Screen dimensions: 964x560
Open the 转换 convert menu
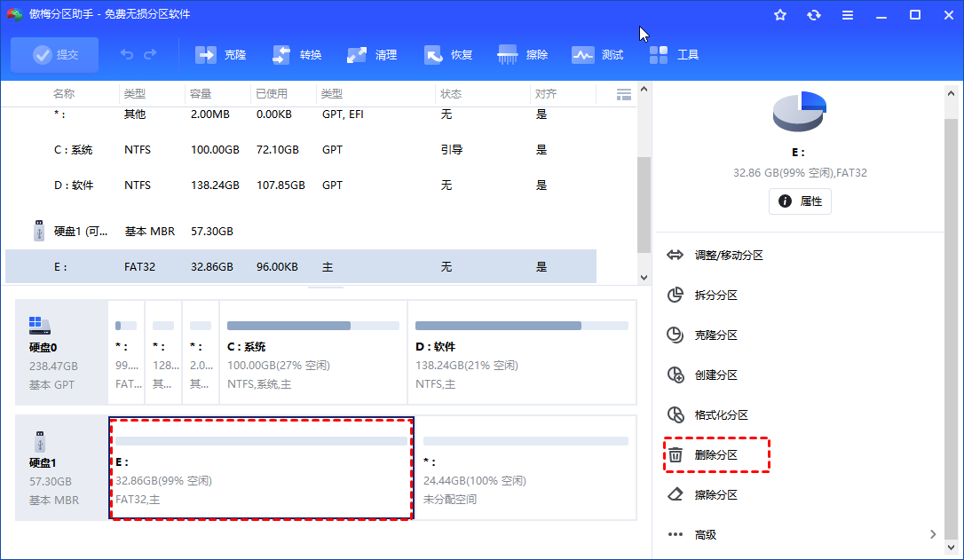coord(297,55)
